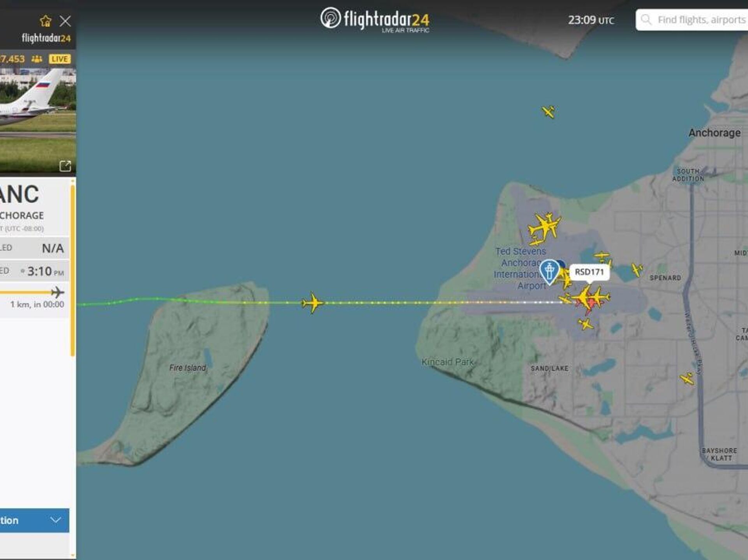The image size is (748, 560).
Task: Click the favorite star icon in flight panel
Action: 46,21
